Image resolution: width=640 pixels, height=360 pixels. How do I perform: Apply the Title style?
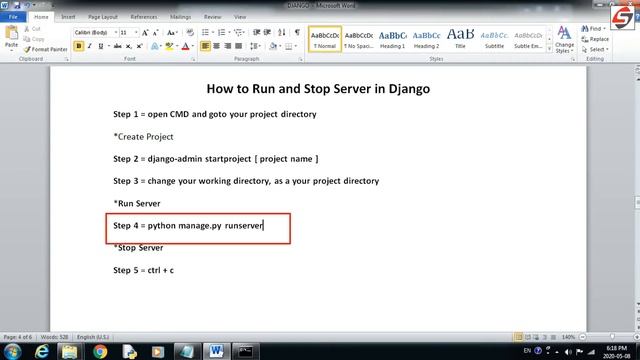(460, 39)
